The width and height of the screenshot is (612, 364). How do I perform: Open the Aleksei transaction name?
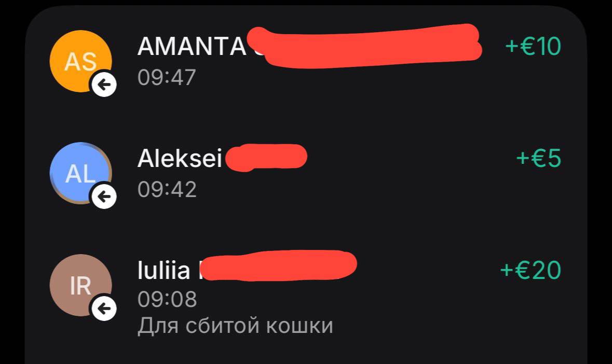pos(180,158)
